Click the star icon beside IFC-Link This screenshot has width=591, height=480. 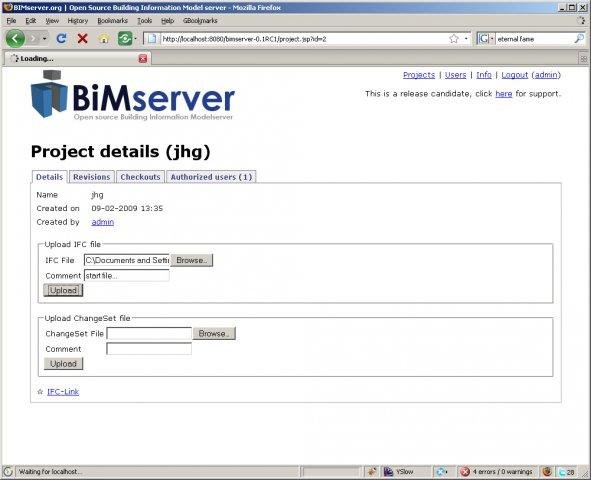(x=40, y=392)
